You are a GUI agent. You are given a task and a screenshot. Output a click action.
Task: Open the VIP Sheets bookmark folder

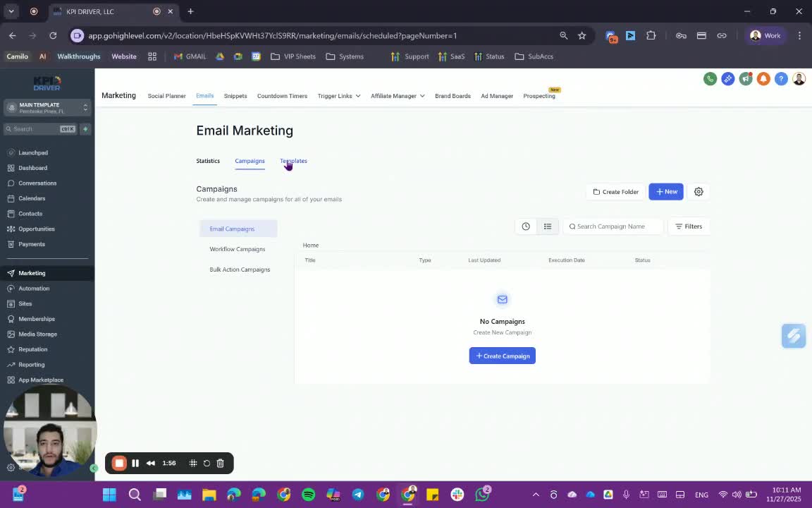(293, 56)
